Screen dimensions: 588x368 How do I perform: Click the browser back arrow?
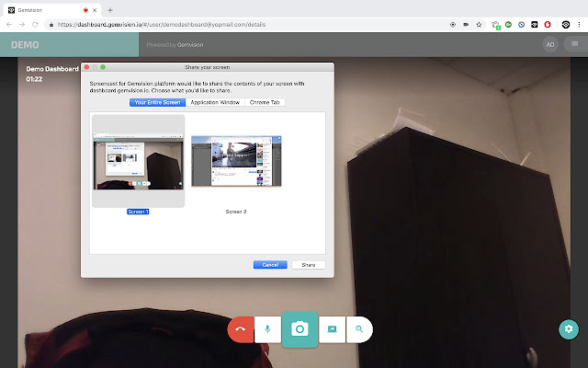9,25
